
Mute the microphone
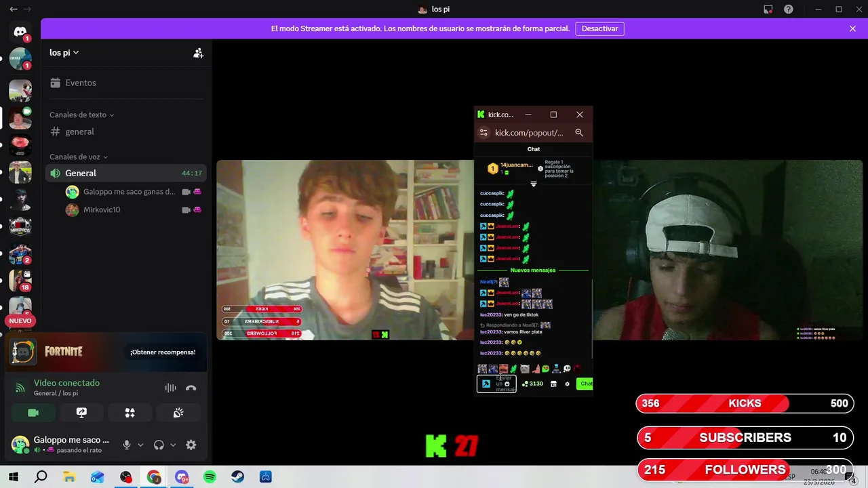pyautogui.click(x=126, y=445)
